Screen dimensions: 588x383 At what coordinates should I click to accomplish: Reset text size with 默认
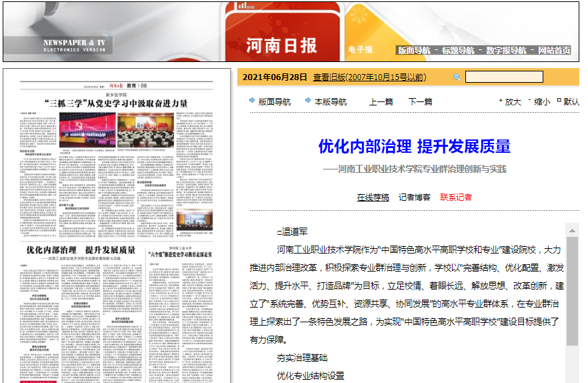coord(571,102)
